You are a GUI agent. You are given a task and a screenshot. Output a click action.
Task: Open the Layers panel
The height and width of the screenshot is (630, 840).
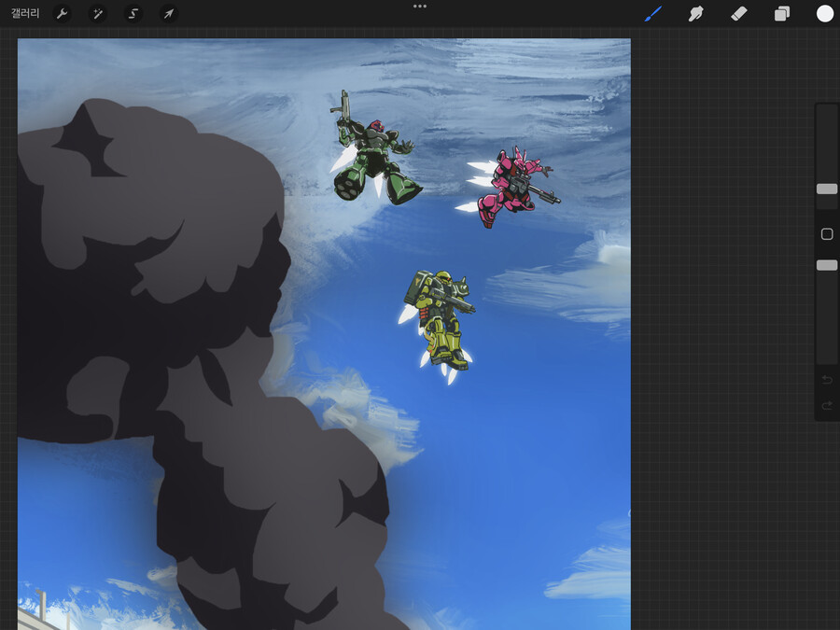click(781, 14)
